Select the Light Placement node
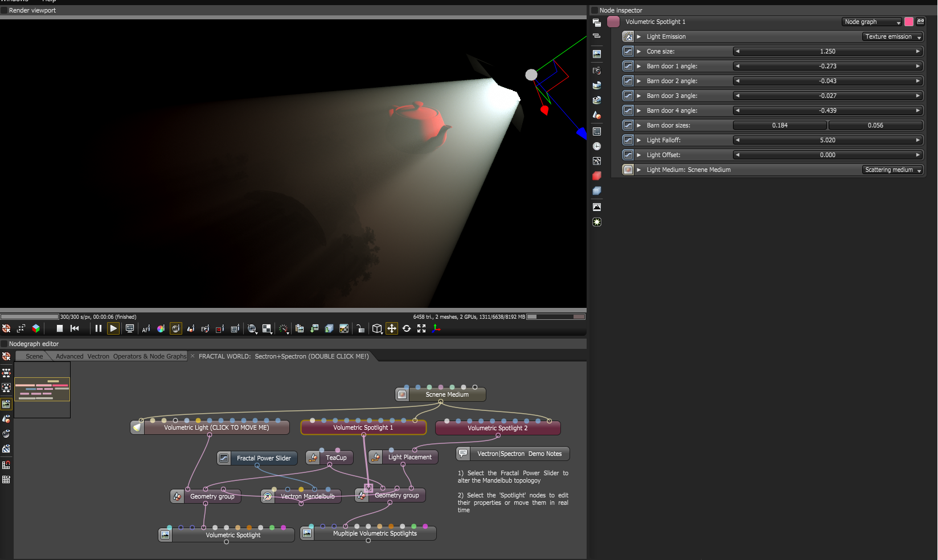This screenshot has height=560, width=938. pyautogui.click(x=403, y=457)
